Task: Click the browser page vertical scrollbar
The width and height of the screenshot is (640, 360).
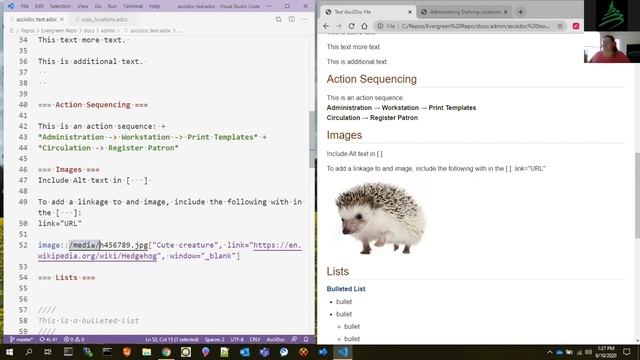Action: [x=637, y=196]
